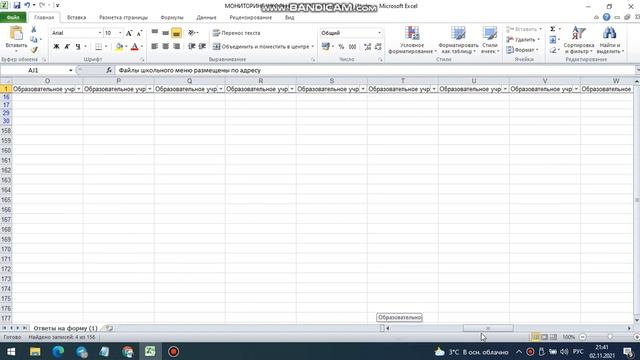Select column R header
640x360 pixels.
tap(260, 81)
